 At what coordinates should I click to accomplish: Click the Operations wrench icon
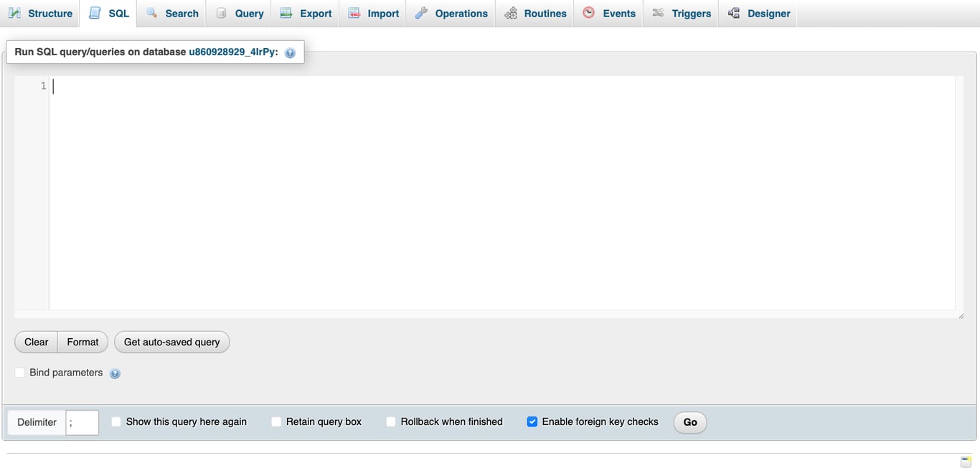point(421,13)
